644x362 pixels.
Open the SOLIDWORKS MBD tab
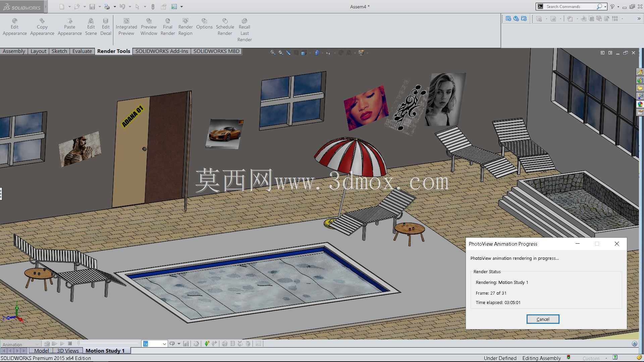[x=216, y=51]
